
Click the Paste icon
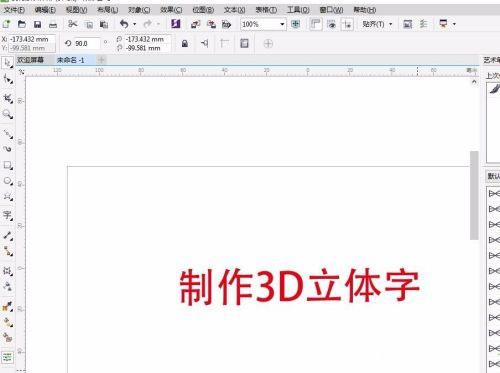(104, 24)
